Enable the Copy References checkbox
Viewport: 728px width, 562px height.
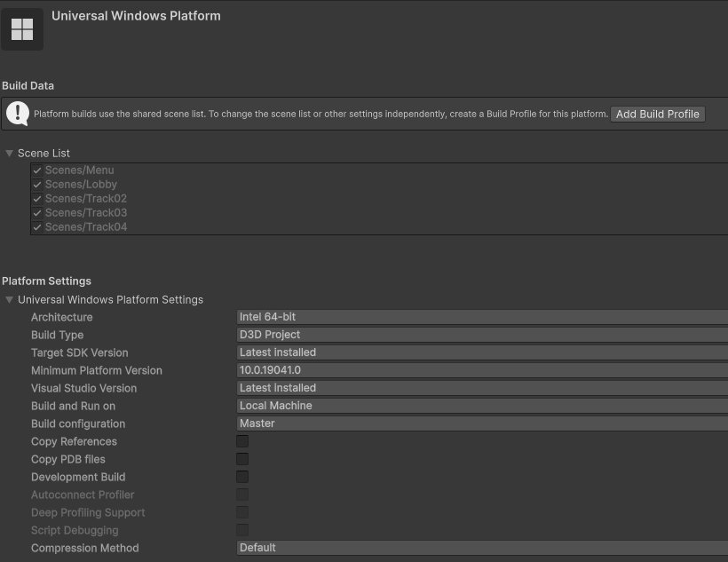[242, 441]
